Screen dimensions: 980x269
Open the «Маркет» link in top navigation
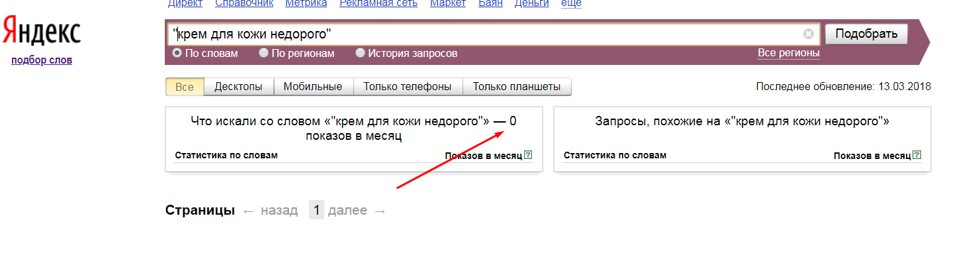point(448,3)
